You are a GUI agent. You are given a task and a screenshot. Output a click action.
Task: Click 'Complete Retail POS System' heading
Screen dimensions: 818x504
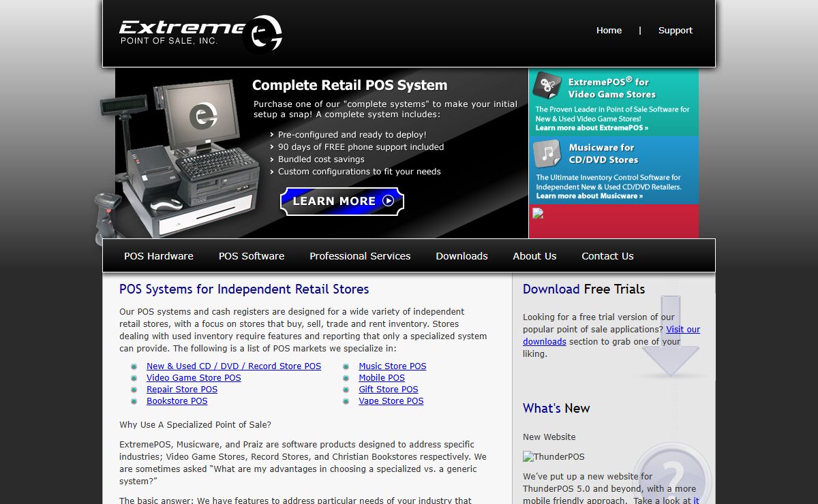click(350, 85)
